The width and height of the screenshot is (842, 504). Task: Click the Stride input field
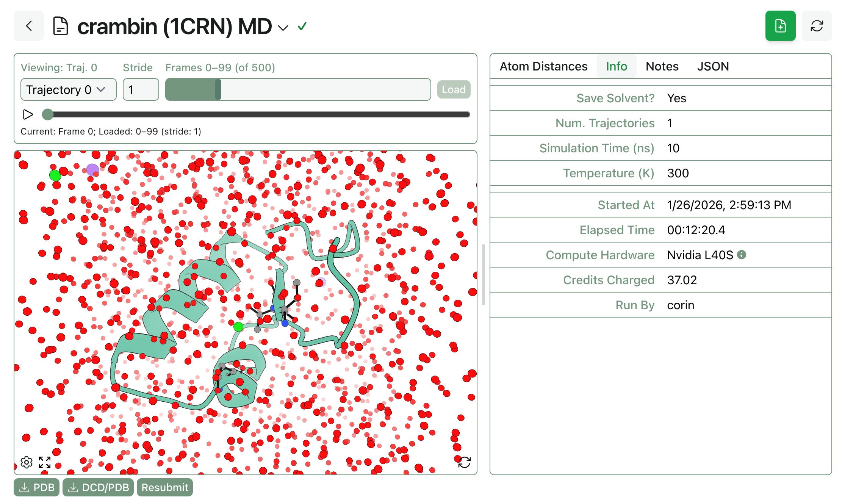(x=141, y=89)
